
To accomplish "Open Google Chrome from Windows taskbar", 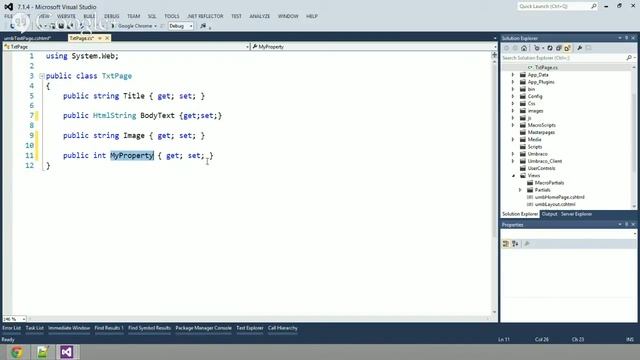I will 17,352.
